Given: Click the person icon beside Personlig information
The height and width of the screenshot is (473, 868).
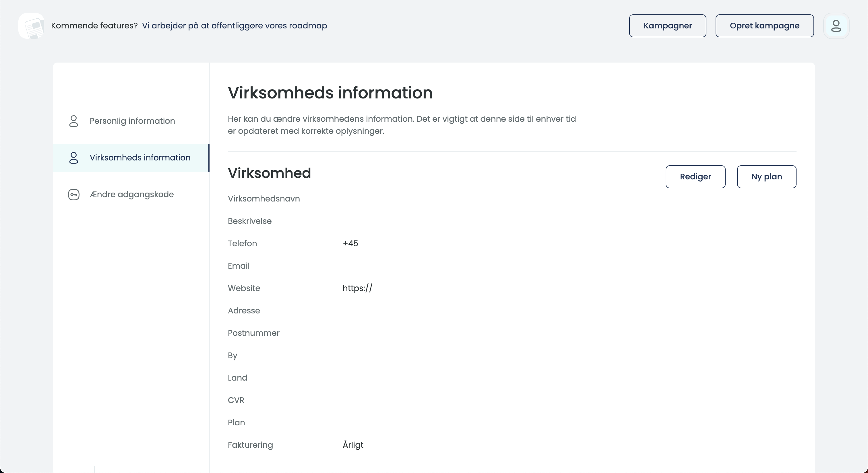Looking at the screenshot, I should (73, 121).
